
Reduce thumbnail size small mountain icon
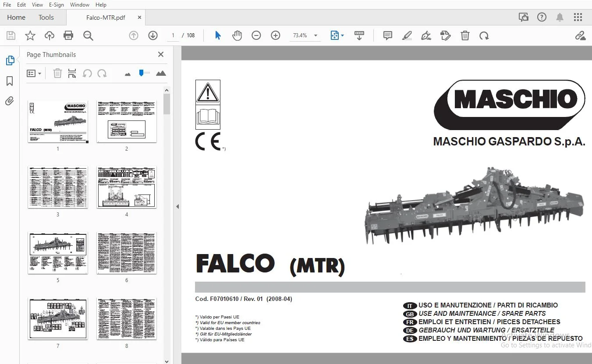coord(128,74)
